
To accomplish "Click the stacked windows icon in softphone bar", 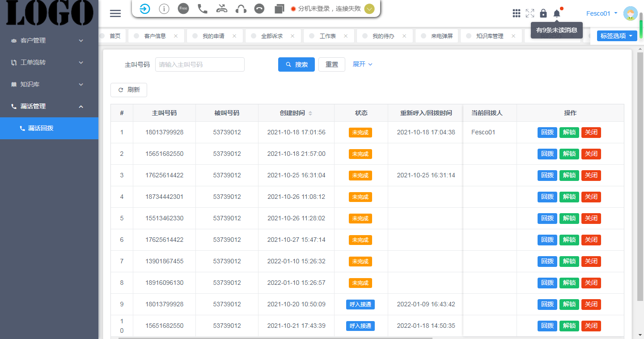I will coord(280,9).
